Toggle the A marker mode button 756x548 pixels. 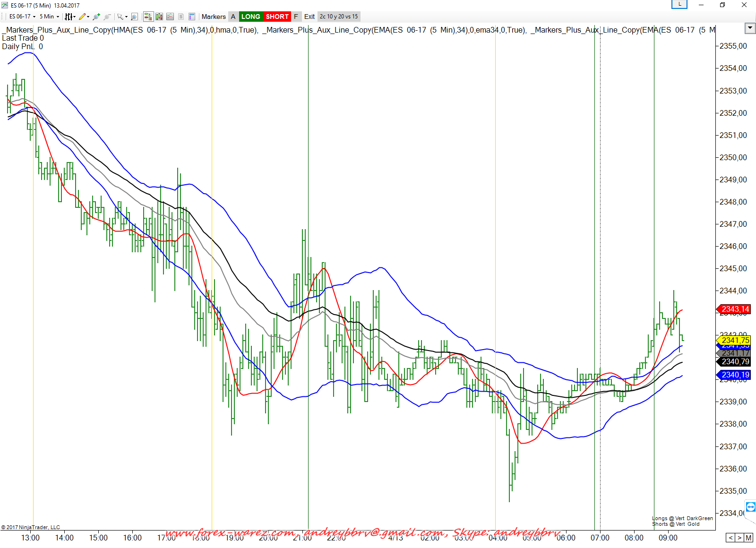(233, 17)
